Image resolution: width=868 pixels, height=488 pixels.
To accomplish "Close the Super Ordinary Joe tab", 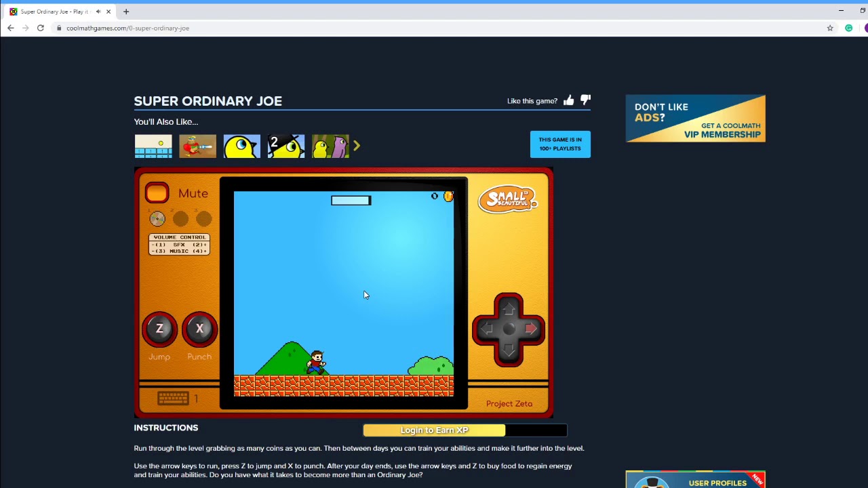I will [x=108, y=12].
